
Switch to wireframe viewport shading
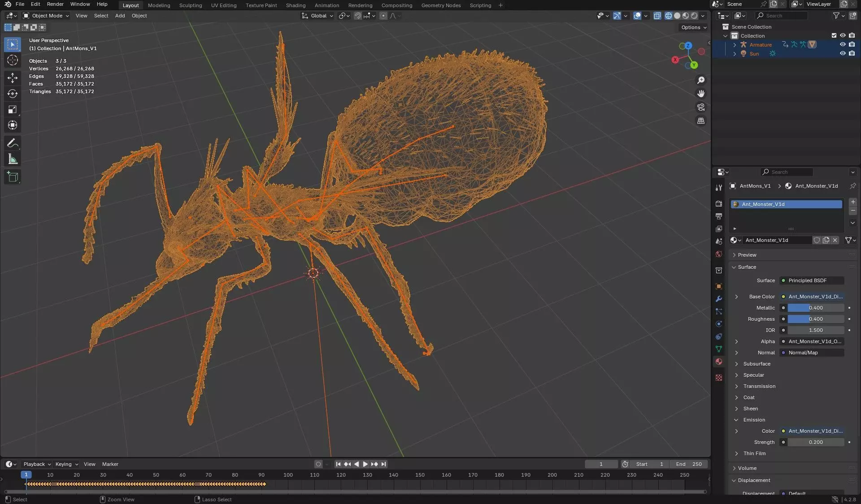[x=669, y=16]
